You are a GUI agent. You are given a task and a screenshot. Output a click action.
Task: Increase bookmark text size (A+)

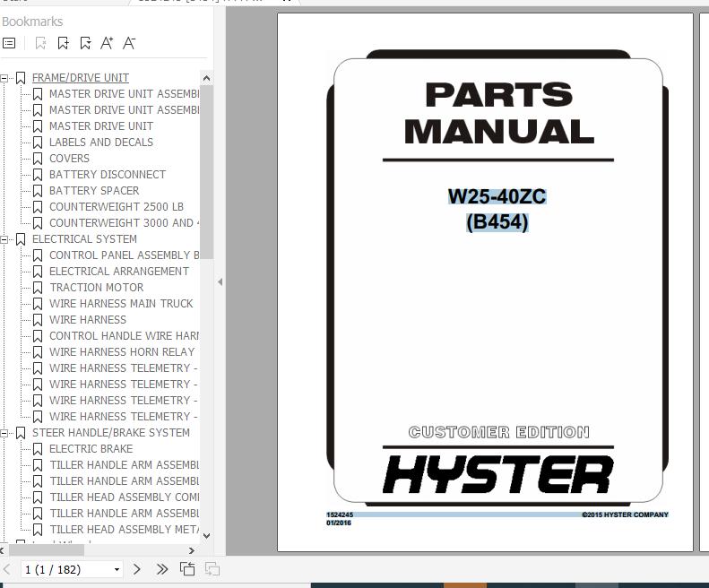point(107,43)
